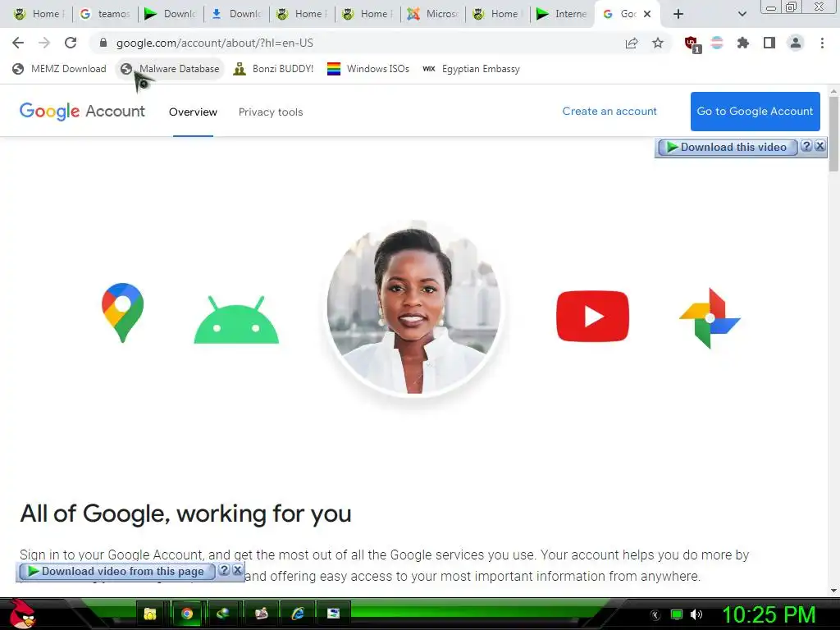
Task: Click the green Android robot icon
Action: (236, 319)
